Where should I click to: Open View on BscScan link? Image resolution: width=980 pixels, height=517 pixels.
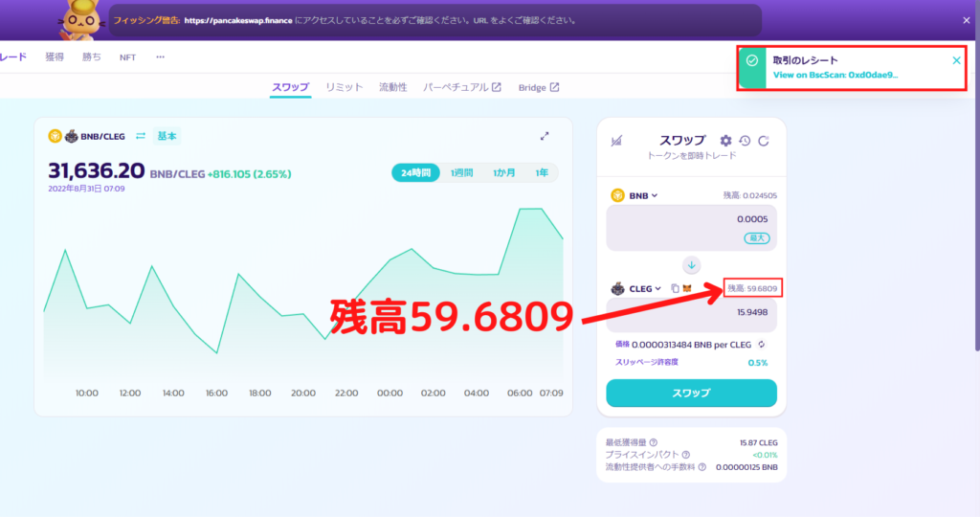(x=835, y=75)
